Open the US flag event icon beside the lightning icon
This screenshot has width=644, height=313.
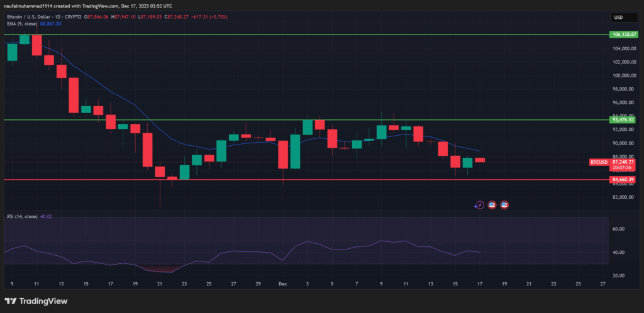click(x=492, y=205)
